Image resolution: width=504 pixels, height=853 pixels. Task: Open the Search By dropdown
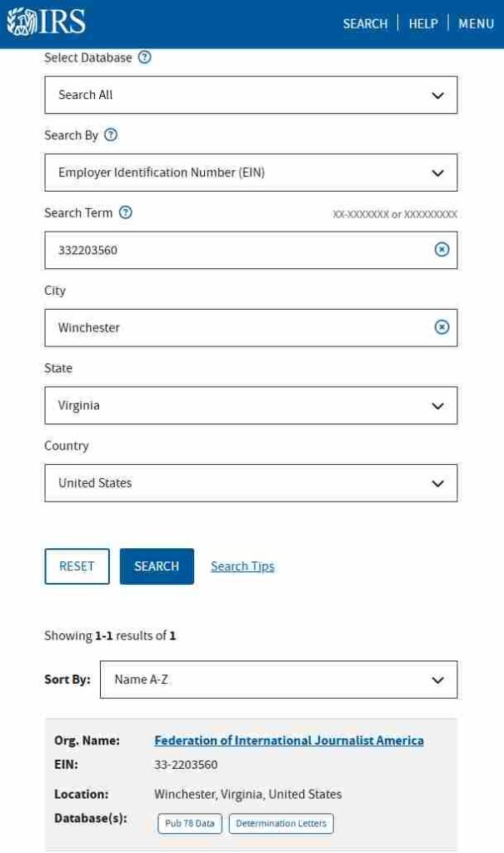[250, 172]
